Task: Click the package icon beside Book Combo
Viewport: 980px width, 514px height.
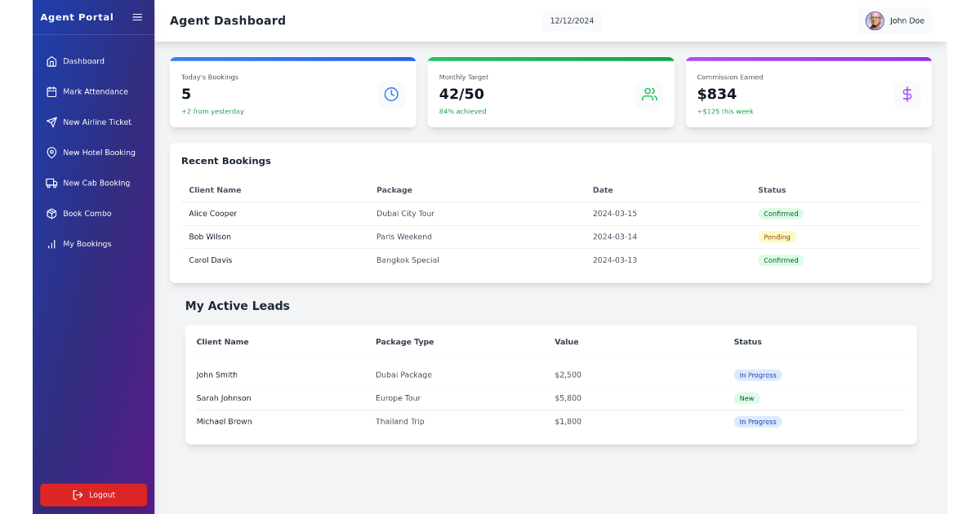Action: (51, 213)
